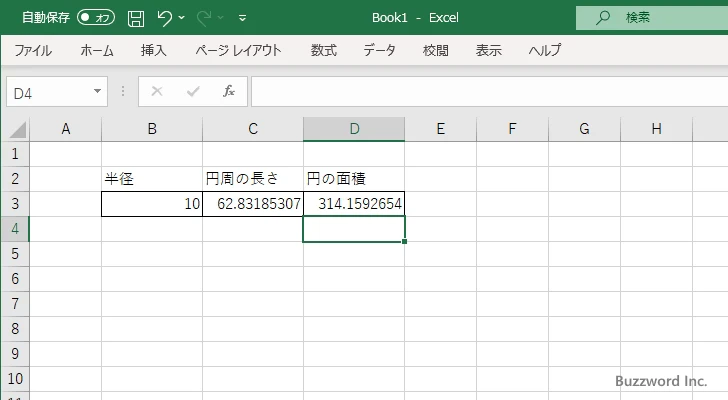
Task: Select row 2 header
Action: pos(15,179)
